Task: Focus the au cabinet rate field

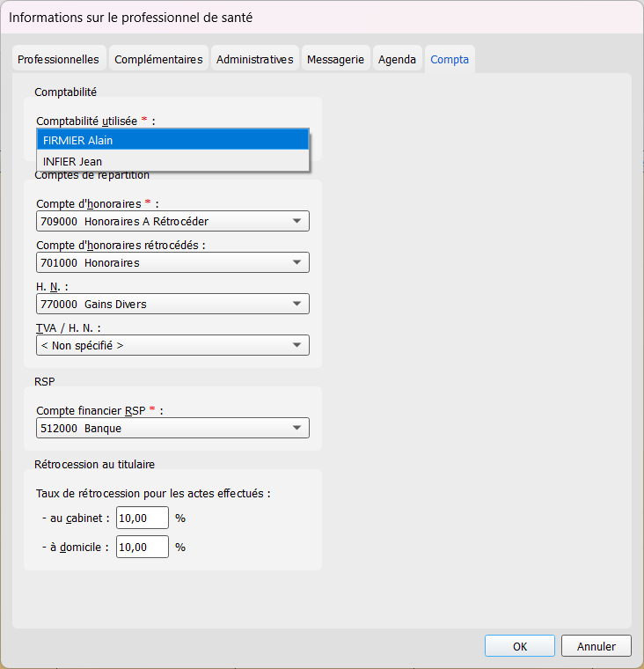Action: 143,518
